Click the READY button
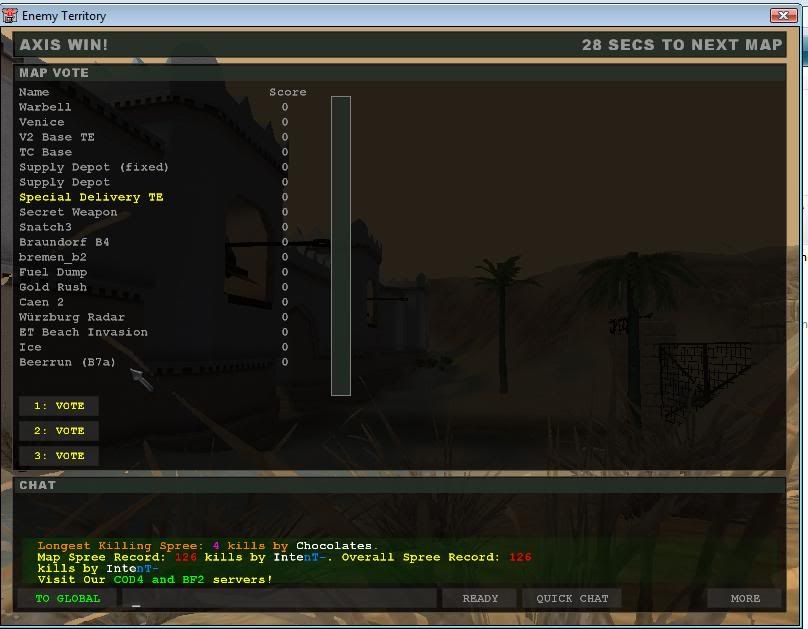The image size is (808, 629). pyautogui.click(x=480, y=599)
